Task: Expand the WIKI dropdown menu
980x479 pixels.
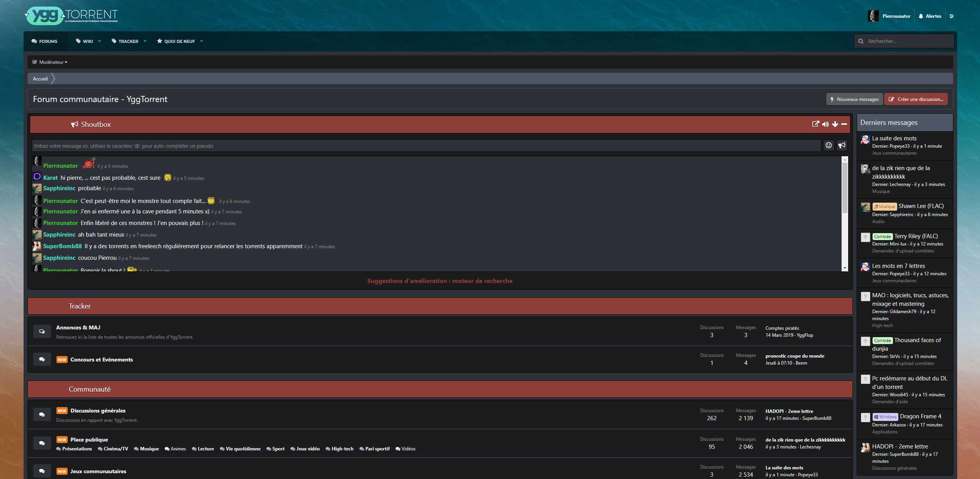Action: tap(88, 41)
